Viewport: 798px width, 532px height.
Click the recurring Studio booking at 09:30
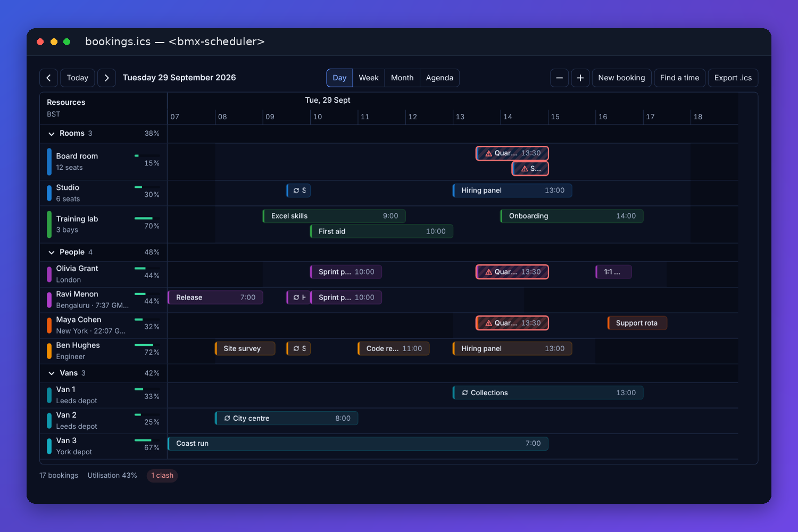(298, 190)
